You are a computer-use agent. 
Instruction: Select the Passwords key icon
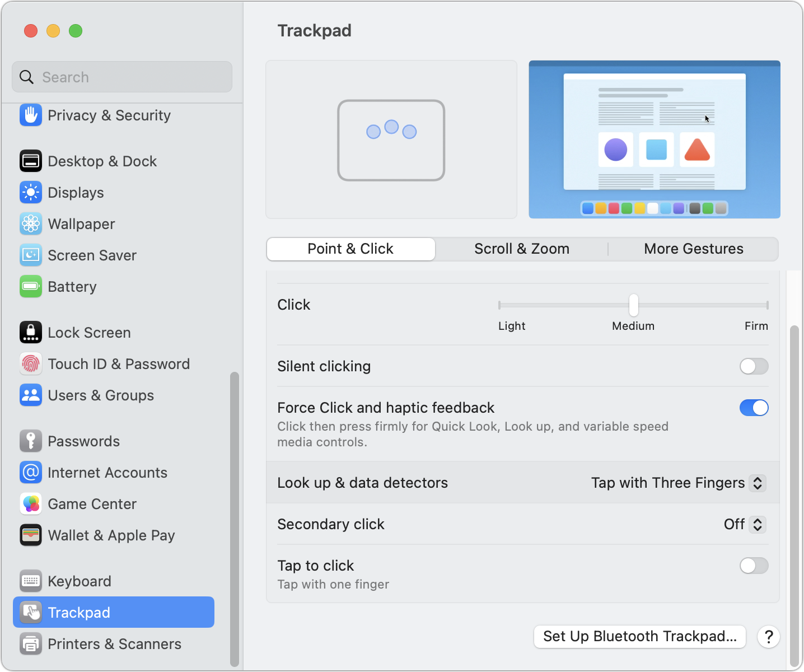click(31, 441)
